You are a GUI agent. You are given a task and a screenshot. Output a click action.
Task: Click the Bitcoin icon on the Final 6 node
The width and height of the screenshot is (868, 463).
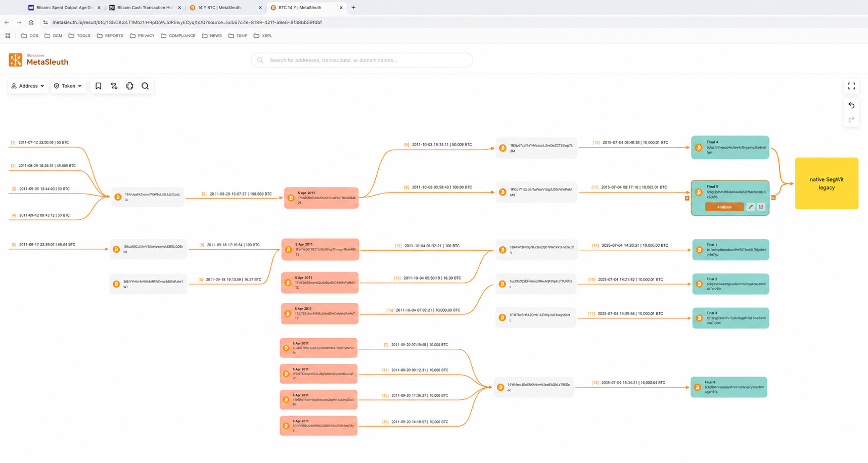[x=698, y=387]
